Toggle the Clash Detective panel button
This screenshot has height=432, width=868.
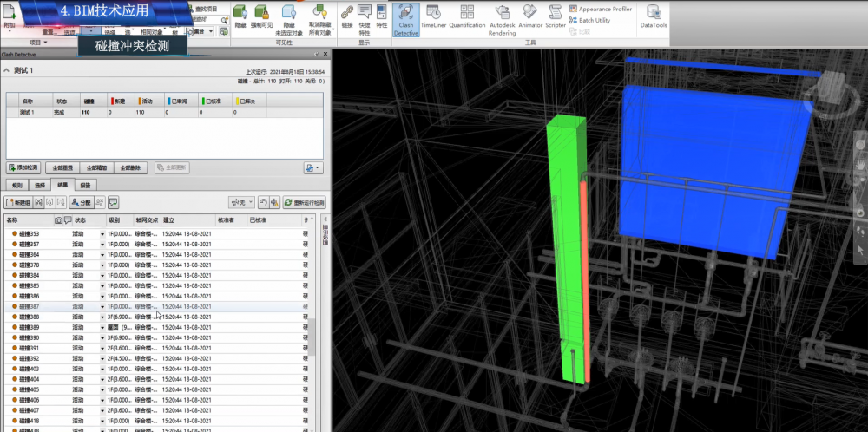[x=405, y=19]
